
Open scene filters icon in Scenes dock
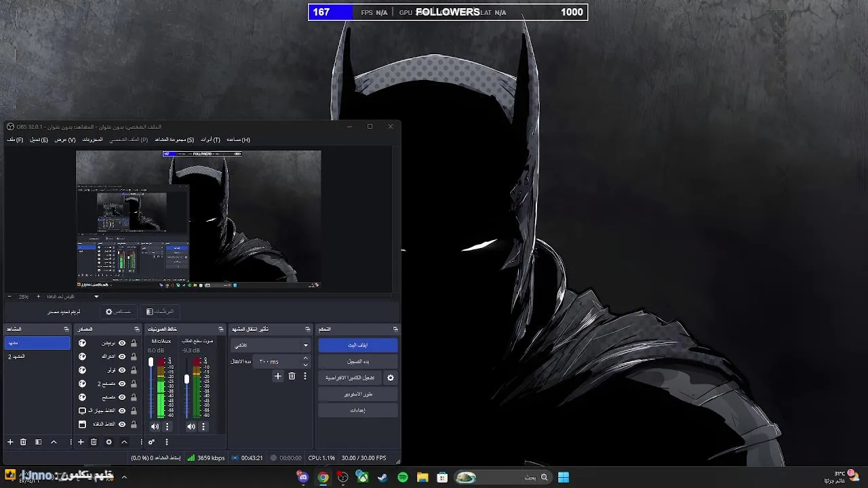pyautogui.click(x=38, y=442)
